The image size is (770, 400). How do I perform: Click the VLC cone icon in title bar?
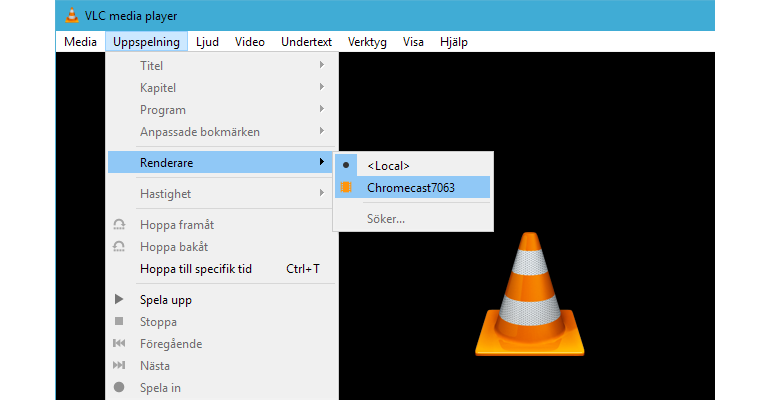point(72,15)
